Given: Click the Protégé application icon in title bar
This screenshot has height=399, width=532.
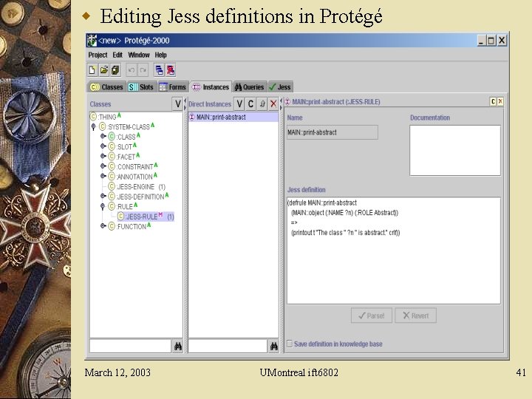Looking at the screenshot, I should pyautogui.click(x=92, y=41).
